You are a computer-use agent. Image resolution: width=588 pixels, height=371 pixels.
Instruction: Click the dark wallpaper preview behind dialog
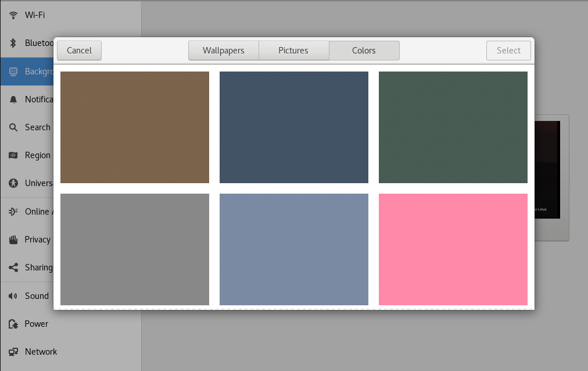point(547,170)
